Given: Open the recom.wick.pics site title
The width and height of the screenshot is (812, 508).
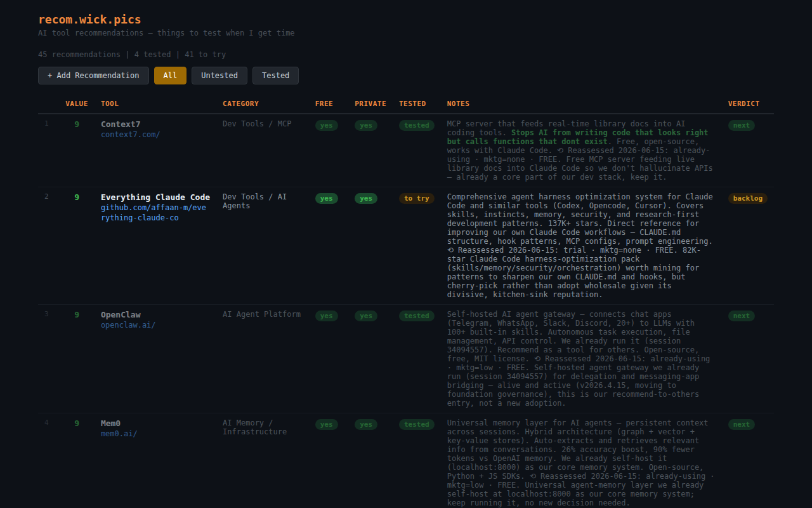Looking at the screenshot, I should click(89, 20).
